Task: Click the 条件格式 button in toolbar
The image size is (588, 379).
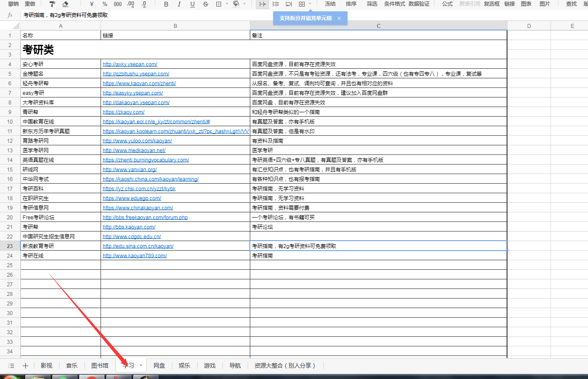Action: click(394, 4)
